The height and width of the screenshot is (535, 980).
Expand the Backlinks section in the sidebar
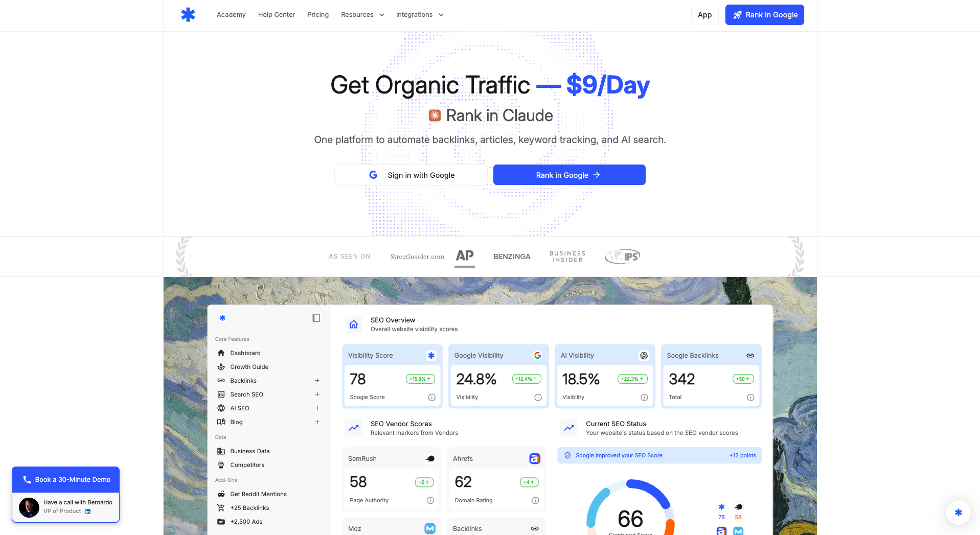317,380
